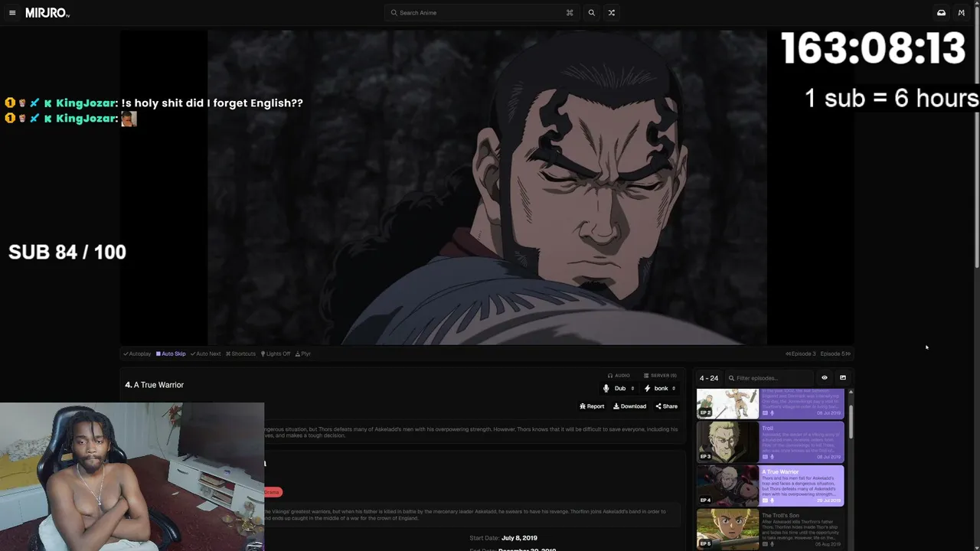Toggle Lights Off mode
The image size is (980, 551).
pyautogui.click(x=276, y=354)
